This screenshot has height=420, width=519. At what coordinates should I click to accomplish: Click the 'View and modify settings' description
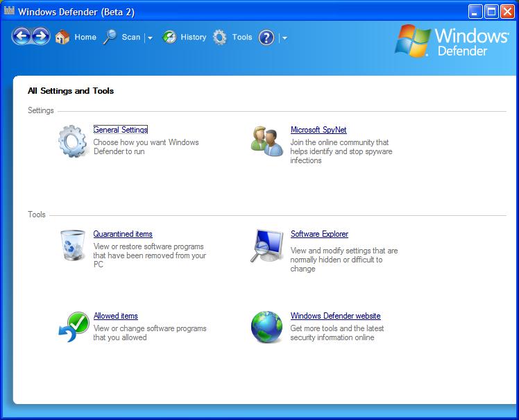(344, 260)
